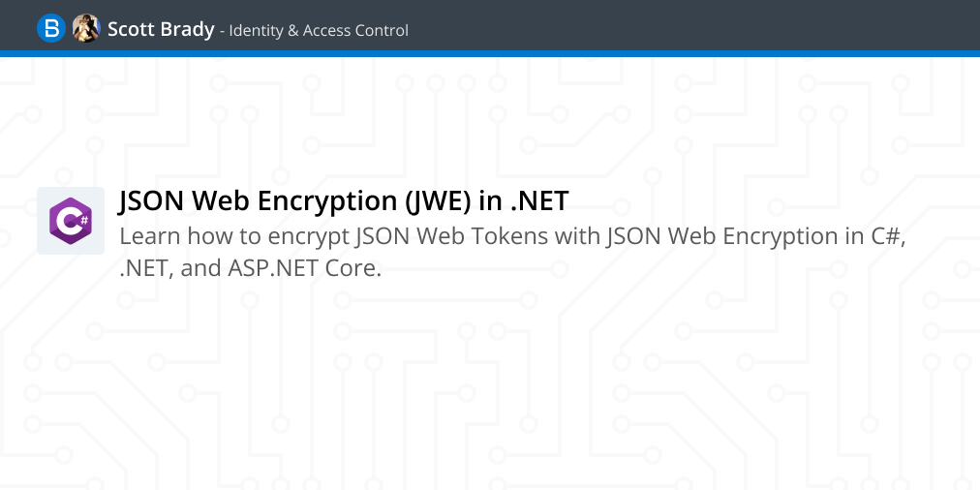
Task: Click the '(JWE)' word in the title
Action: click(438, 201)
